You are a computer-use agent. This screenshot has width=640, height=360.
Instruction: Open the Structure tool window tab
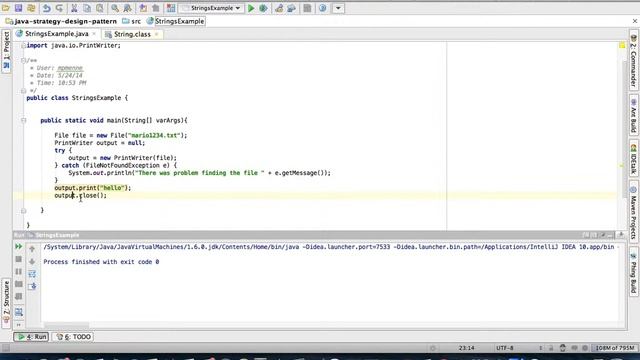[6, 303]
